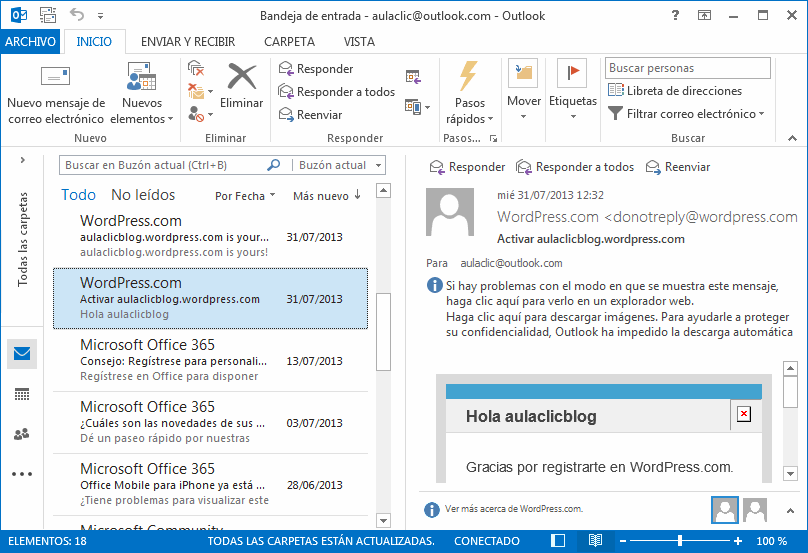Click Reenviar in the reading pane
This screenshot has width=808, height=553.
pos(678,167)
